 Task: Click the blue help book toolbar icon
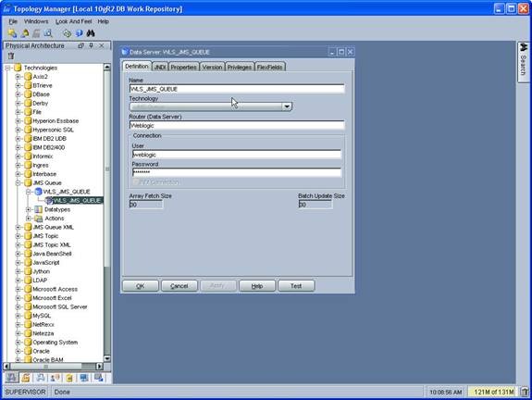click(x=79, y=33)
